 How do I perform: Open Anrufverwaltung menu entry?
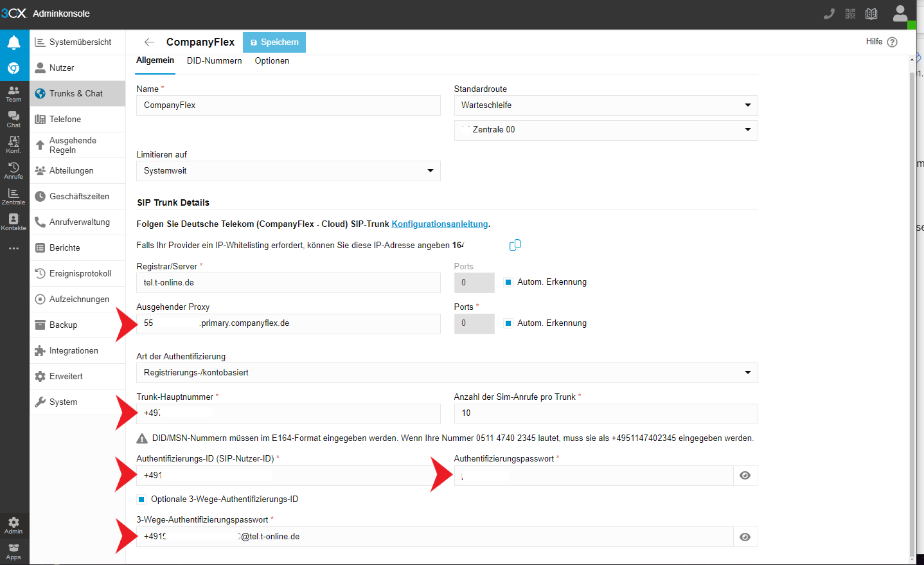tap(78, 222)
